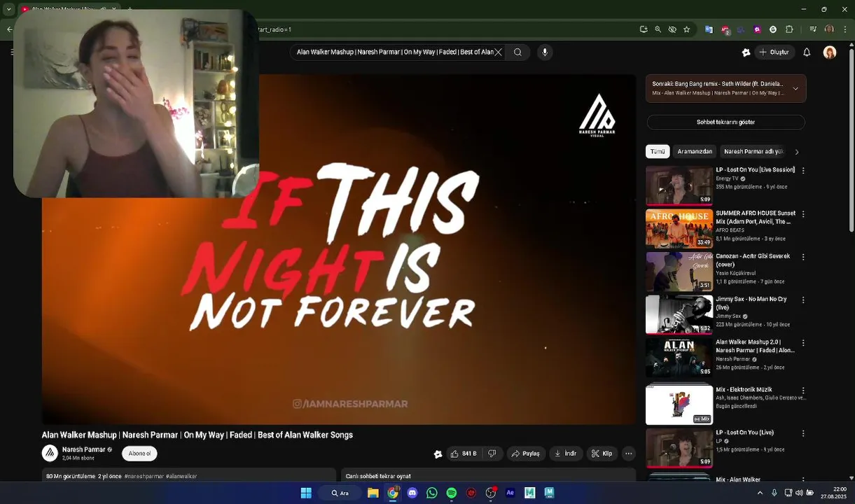This screenshot has width=855, height=504.
Task: Open options for Jimmy Sax video
Action: (x=803, y=300)
